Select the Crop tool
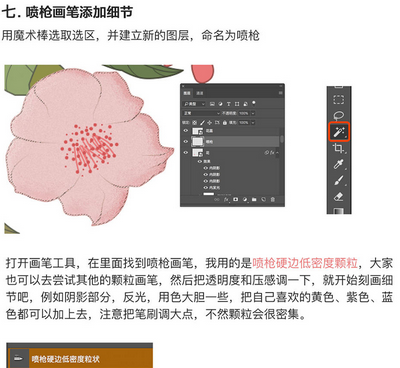 pos(339,148)
